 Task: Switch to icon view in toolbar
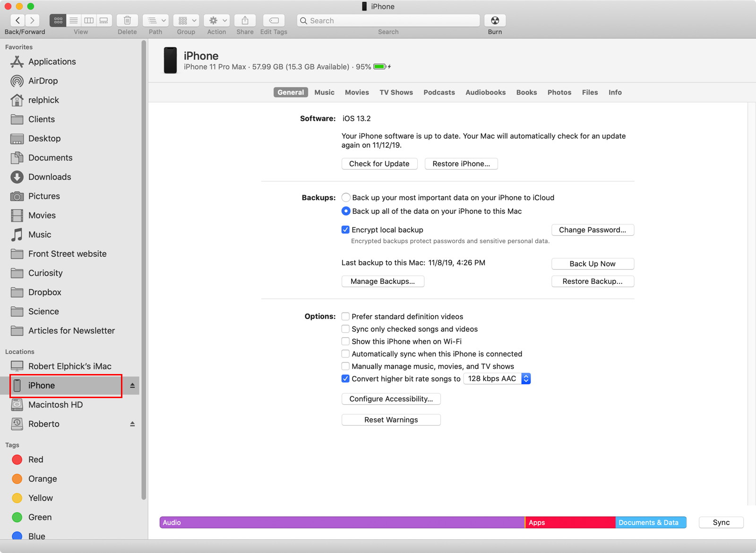[x=58, y=20]
